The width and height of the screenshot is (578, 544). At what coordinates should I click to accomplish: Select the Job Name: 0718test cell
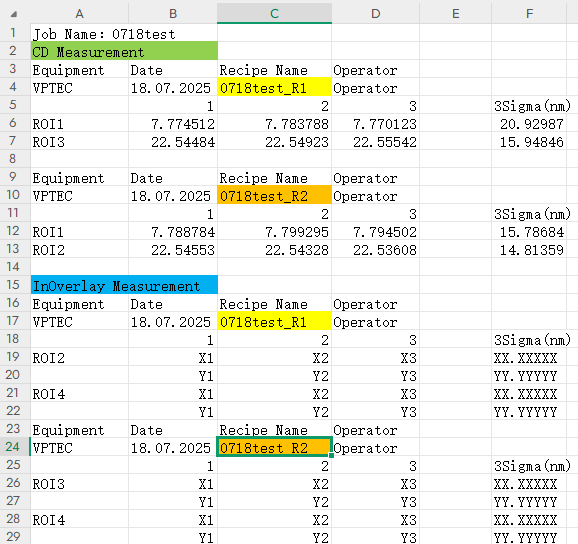pyautogui.click(x=124, y=33)
